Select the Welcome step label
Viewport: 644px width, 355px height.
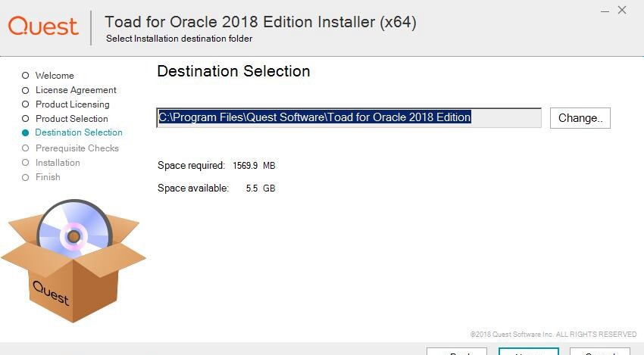[x=55, y=76]
